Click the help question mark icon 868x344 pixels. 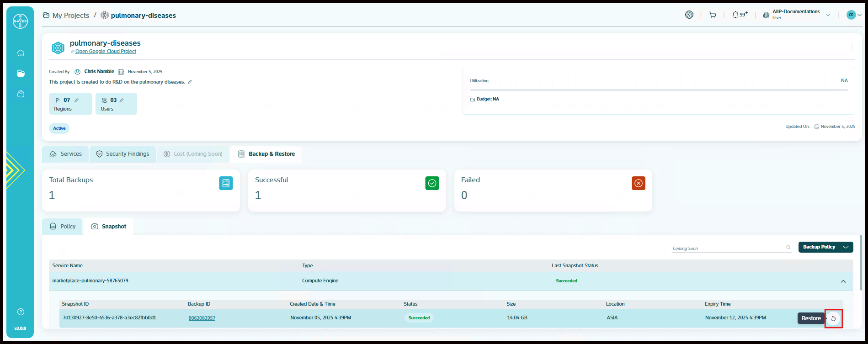pos(21,312)
